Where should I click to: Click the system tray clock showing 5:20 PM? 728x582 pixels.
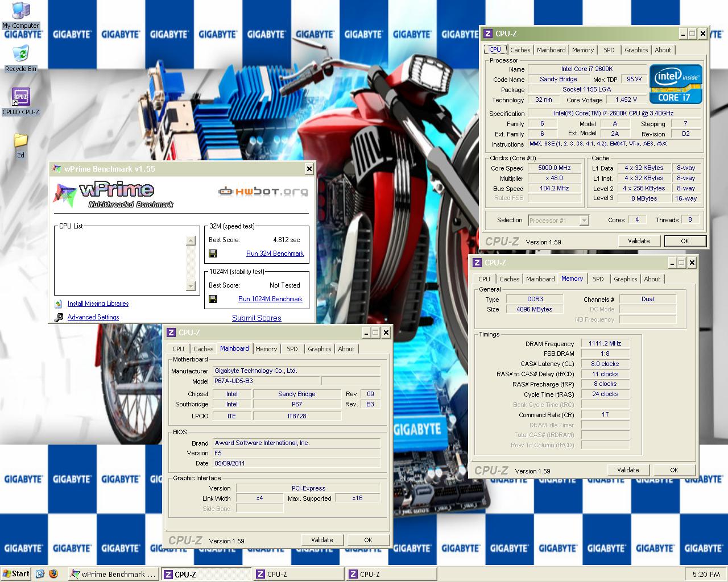click(x=706, y=575)
